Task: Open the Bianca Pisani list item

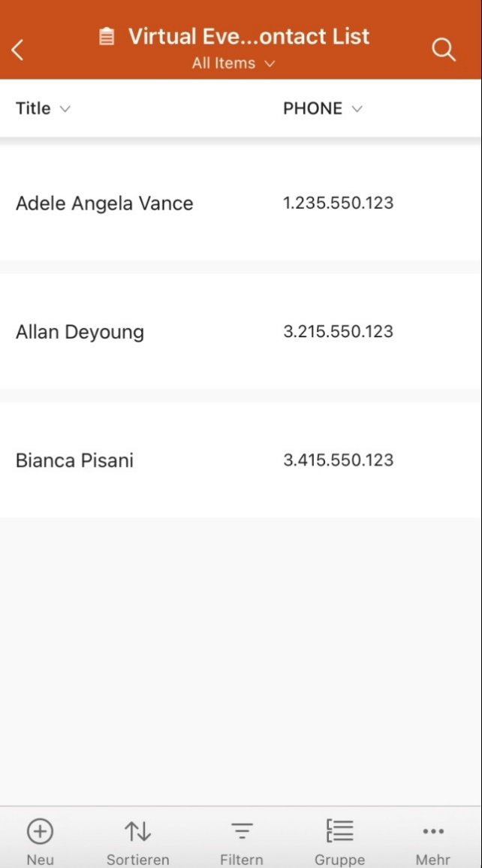Action: (x=74, y=460)
